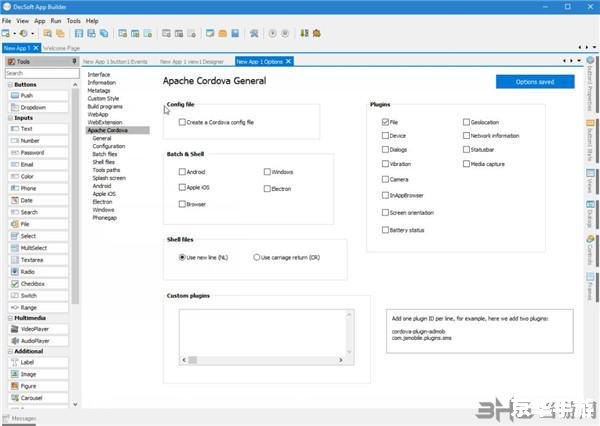Image resolution: width=600 pixels, height=426 pixels.
Task: Select the Figure tool
Action: (38, 386)
